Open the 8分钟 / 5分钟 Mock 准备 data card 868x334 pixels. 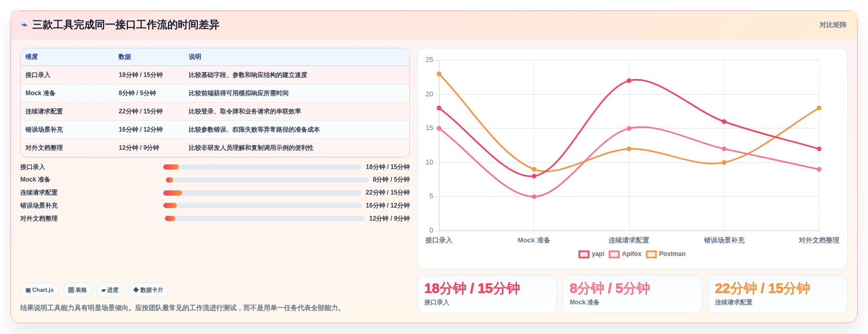click(632, 294)
